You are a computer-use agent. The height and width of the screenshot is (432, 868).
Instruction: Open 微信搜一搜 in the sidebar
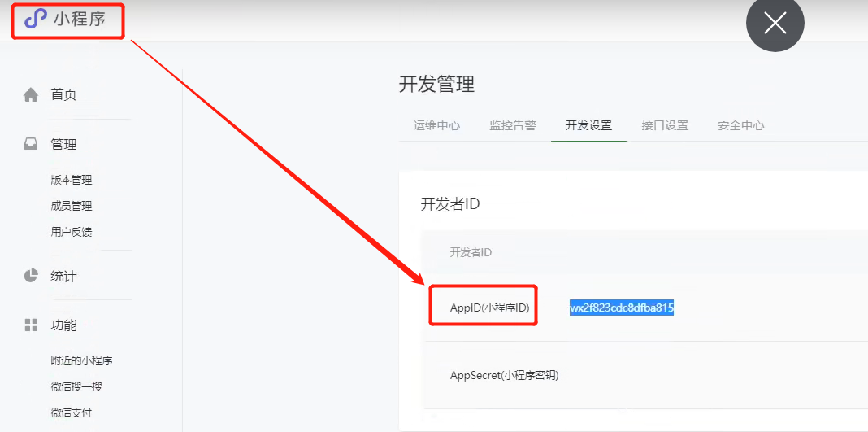(x=76, y=386)
